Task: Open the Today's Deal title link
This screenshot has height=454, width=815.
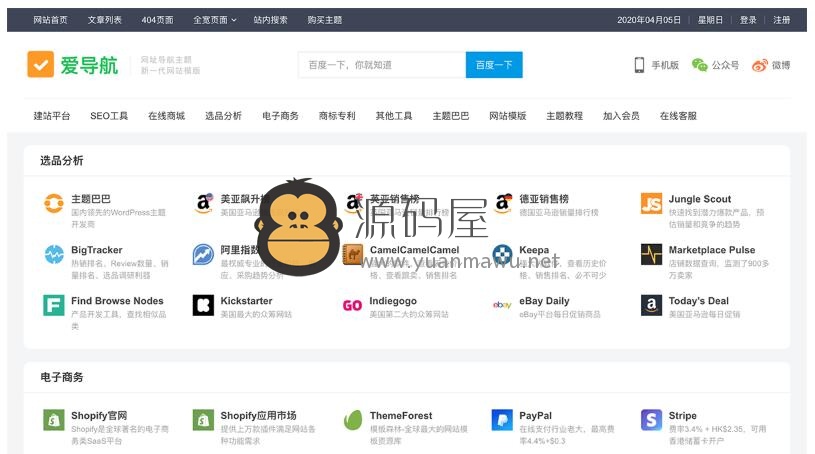Action: 699,301
